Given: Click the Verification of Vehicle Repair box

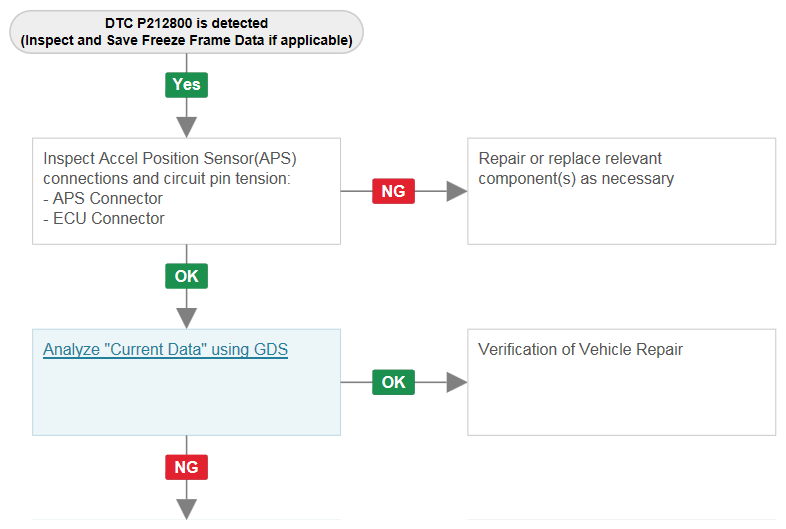Looking at the screenshot, I should [622, 382].
